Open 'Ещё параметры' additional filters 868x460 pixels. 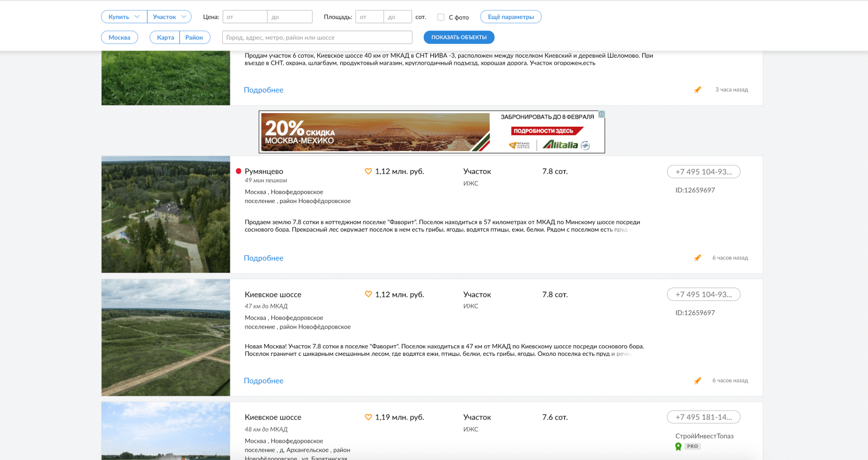coord(511,17)
